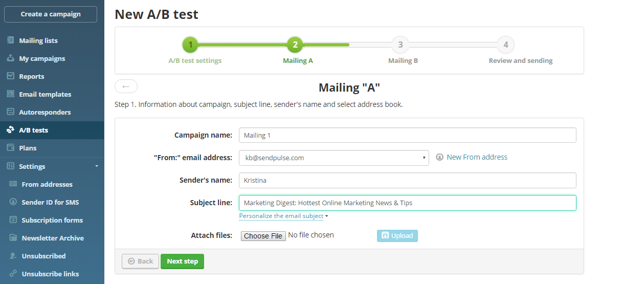Viewport: 644px width, 284px height.
Task: Select step 4 Review and sending
Action: [505, 45]
